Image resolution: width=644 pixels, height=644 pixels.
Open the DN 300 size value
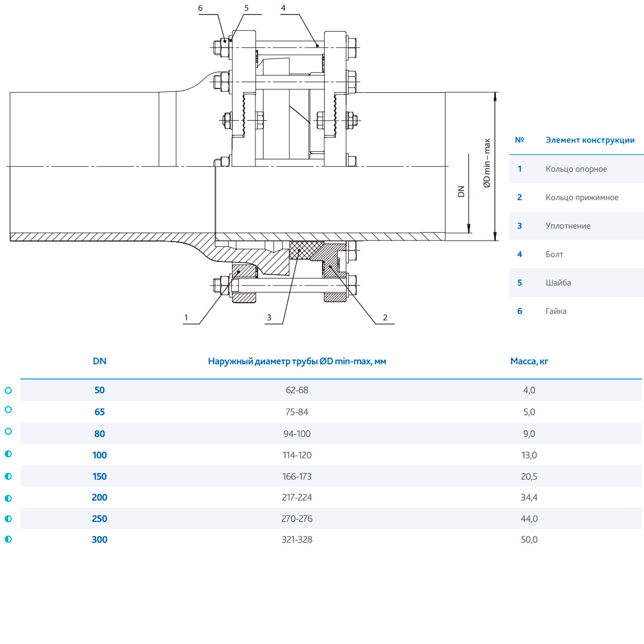coord(99,540)
